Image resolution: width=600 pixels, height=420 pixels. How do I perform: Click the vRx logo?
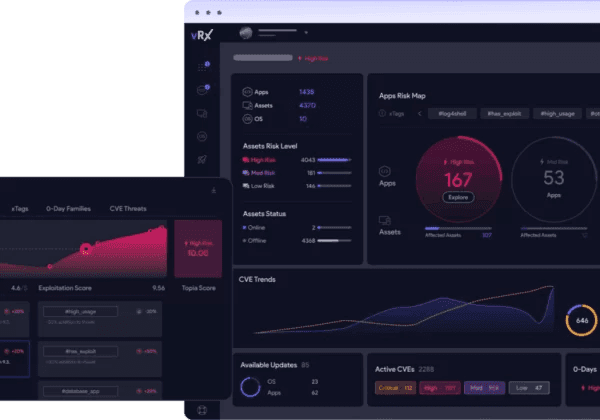click(x=202, y=35)
